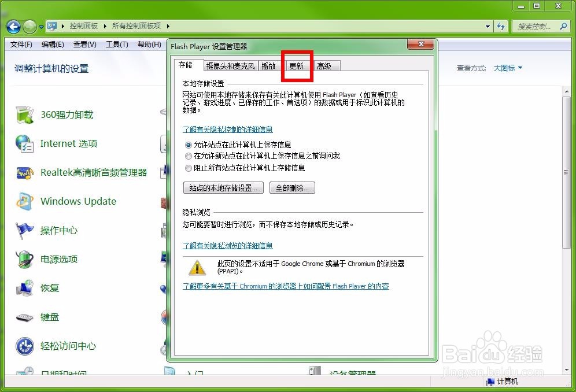Open 电源选项 battery icon
The width and height of the screenshot is (576, 392).
point(25,260)
